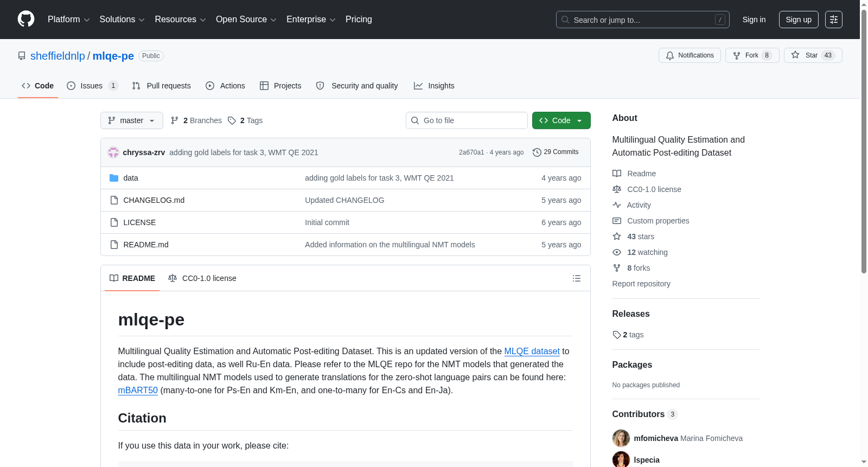The width and height of the screenshot is (868, 467).
Task: Switch to CC0-1.0 license tab
Action: 202,278
